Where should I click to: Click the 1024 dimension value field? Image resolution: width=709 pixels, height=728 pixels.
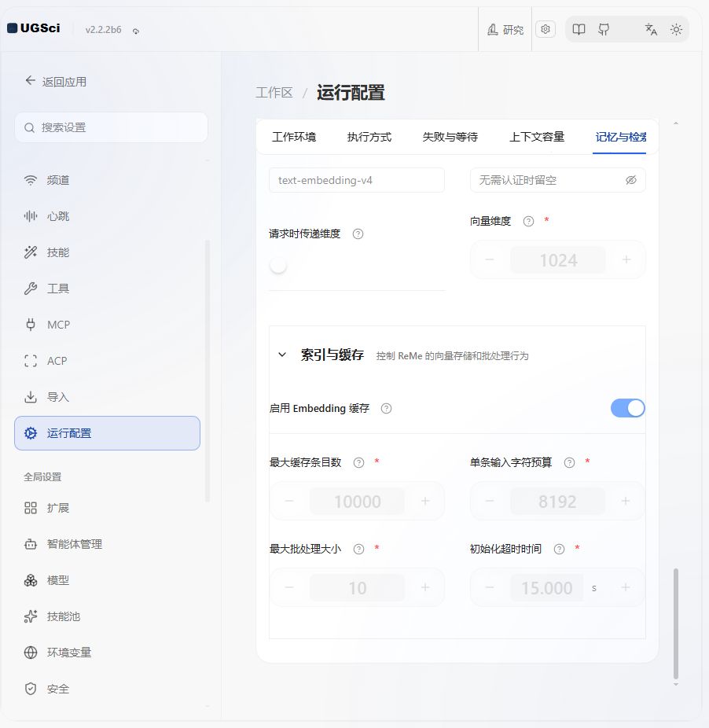(558, 260)
